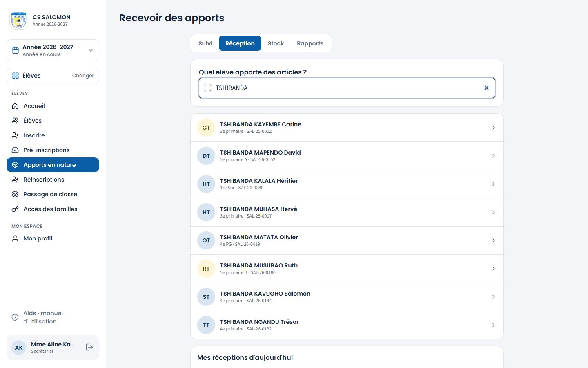Screen dimensions: 588x368
Task: Click the Passage de classe layers icon
Action: [15, 194]
